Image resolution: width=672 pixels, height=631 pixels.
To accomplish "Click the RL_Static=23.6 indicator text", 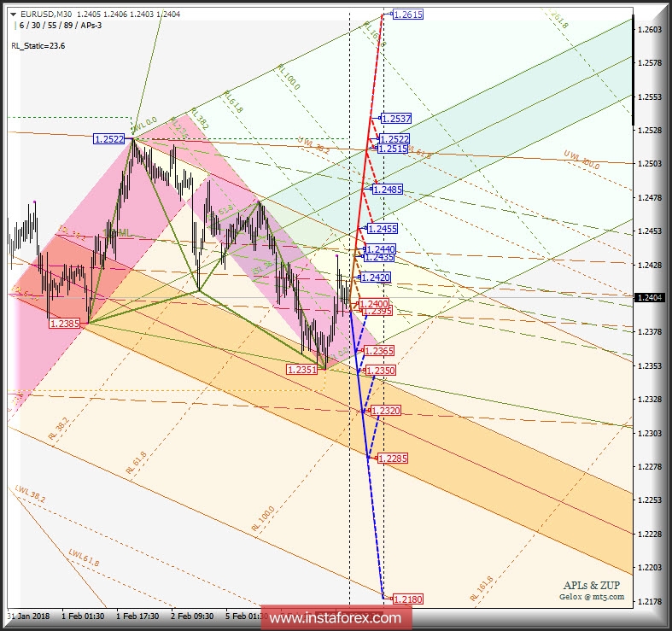I will point(38,46).
